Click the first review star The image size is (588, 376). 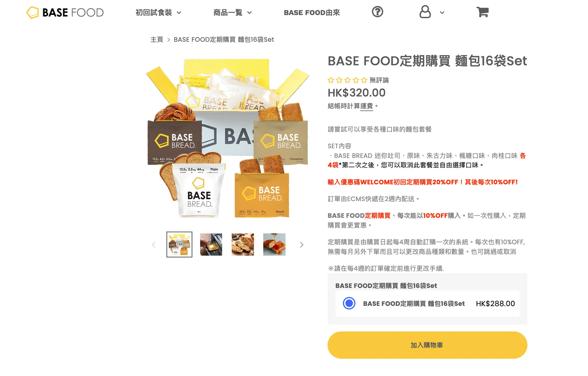tap(331, 80)
